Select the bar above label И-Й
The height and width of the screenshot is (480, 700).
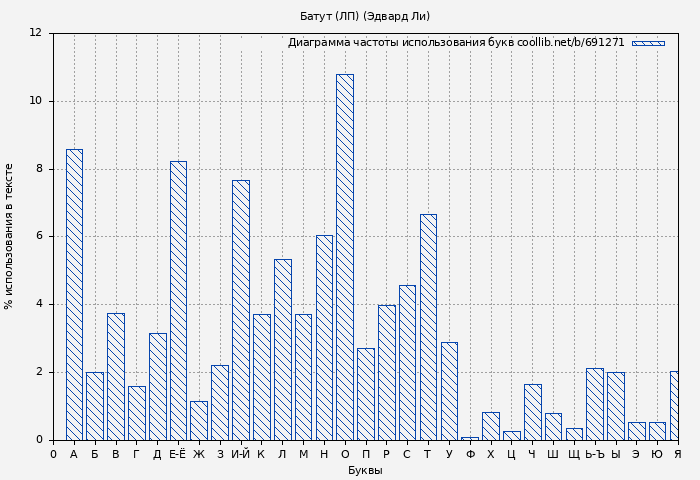point(241,310)
